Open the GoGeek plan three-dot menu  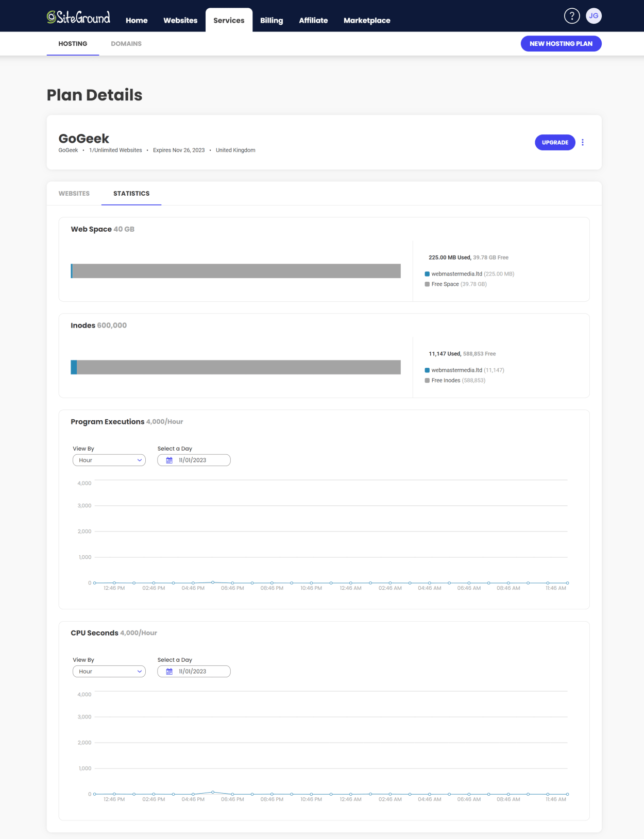pos(583,142)
